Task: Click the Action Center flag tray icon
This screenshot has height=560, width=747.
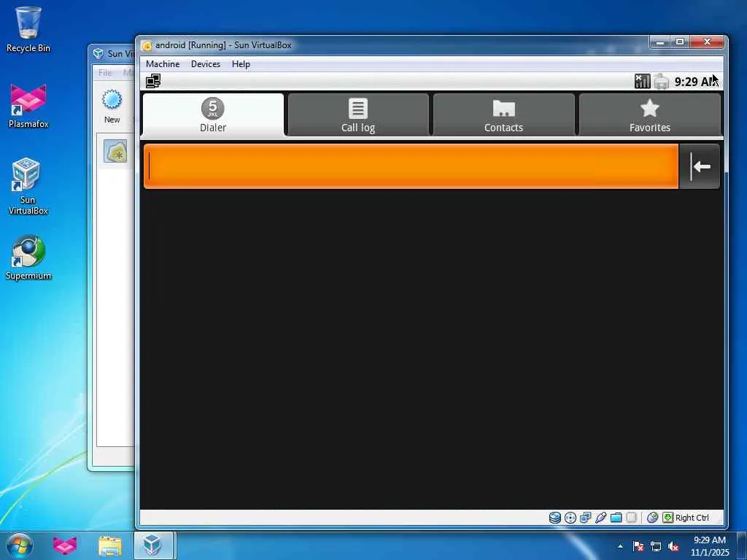Action: point(638,546)
